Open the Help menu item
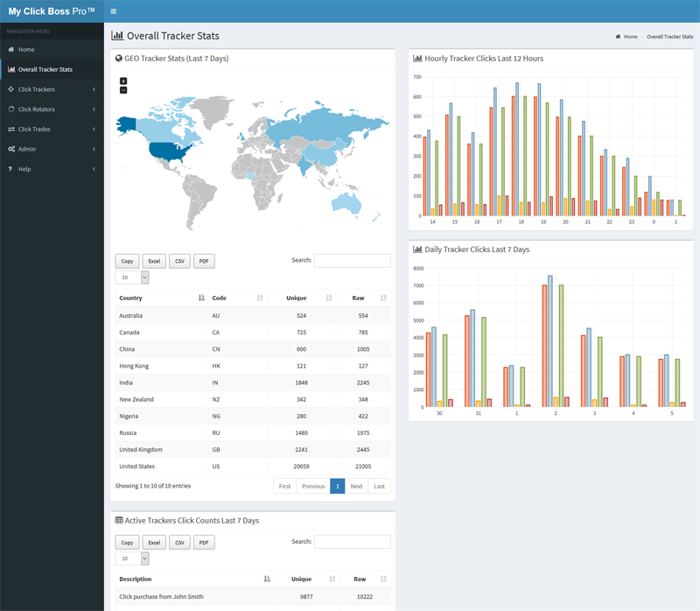Viewport: 700px width, 611px height. tap(24, 169)
